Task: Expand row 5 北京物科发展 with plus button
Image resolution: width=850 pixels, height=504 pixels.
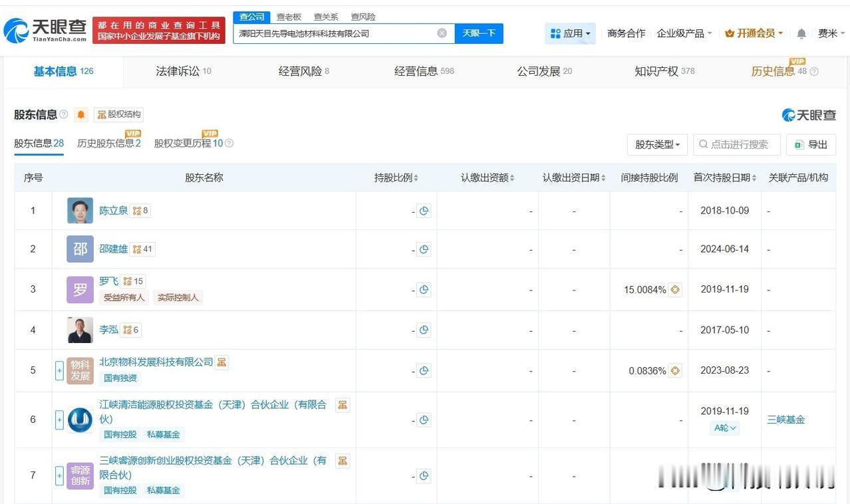Action: pos(59,370)
